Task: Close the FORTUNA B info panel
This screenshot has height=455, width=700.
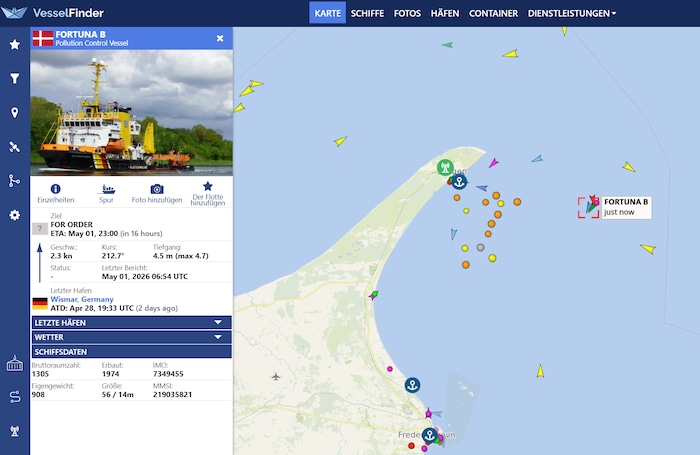Action: click(220, 38)
